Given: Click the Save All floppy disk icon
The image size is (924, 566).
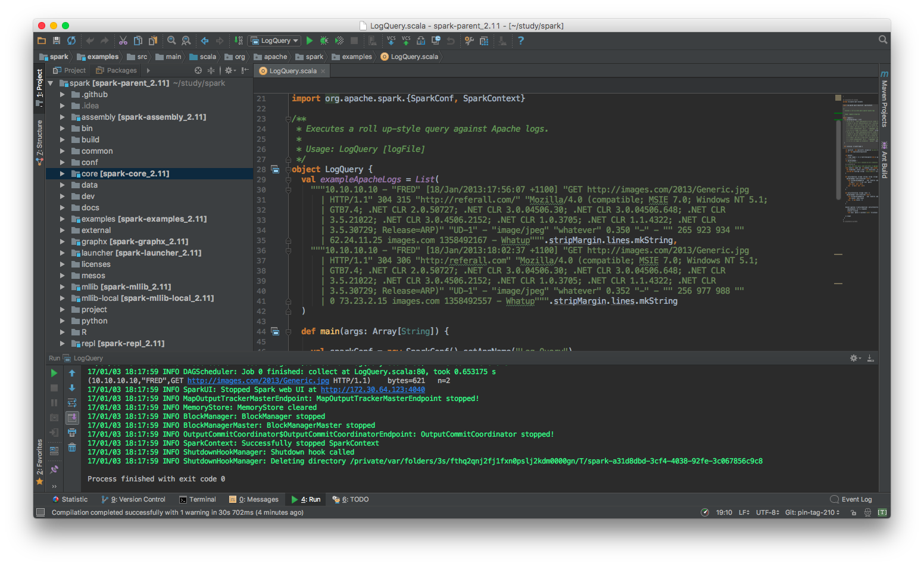Looking at the screenshot, I should pyautogui.click(x=57, y=41).
